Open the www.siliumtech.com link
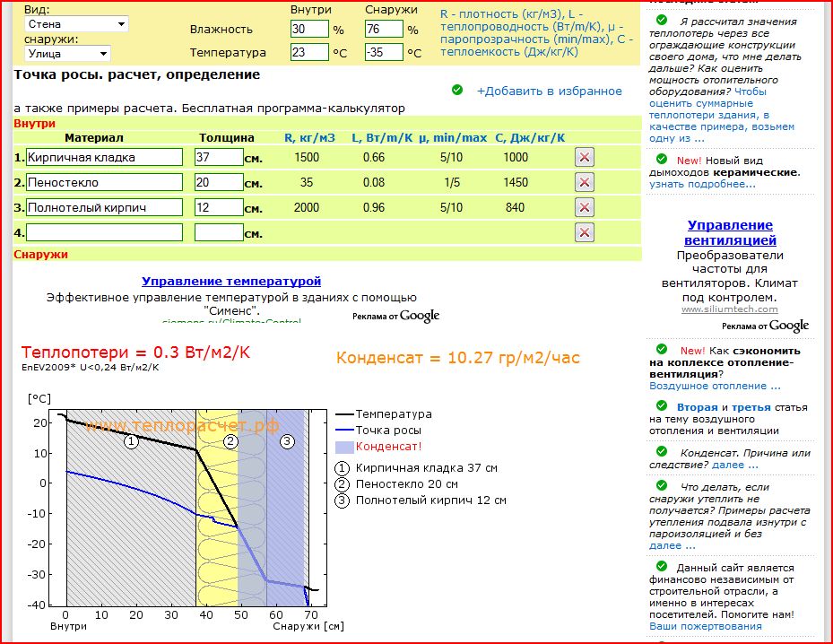The height and width of the screenshot is (644, 833). 729,309
